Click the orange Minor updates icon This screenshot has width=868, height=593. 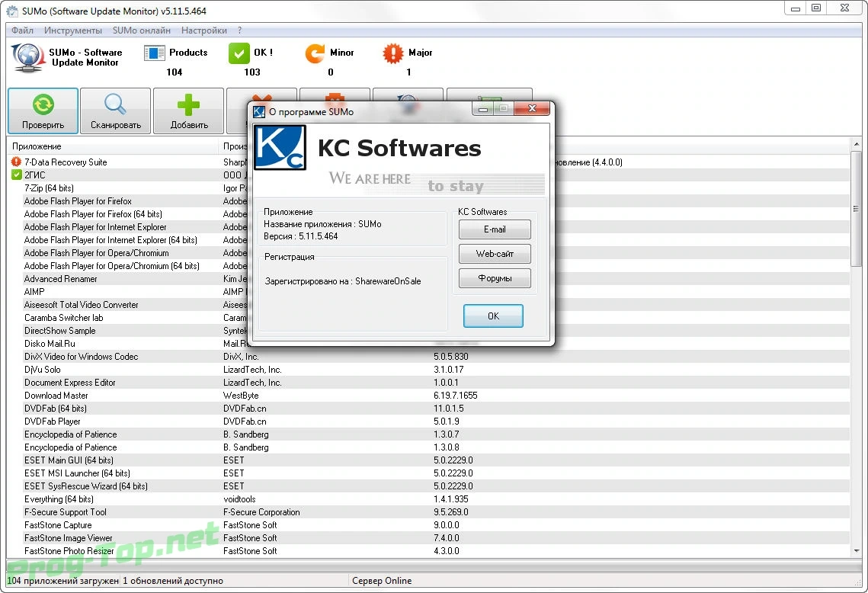pos(315,53)
